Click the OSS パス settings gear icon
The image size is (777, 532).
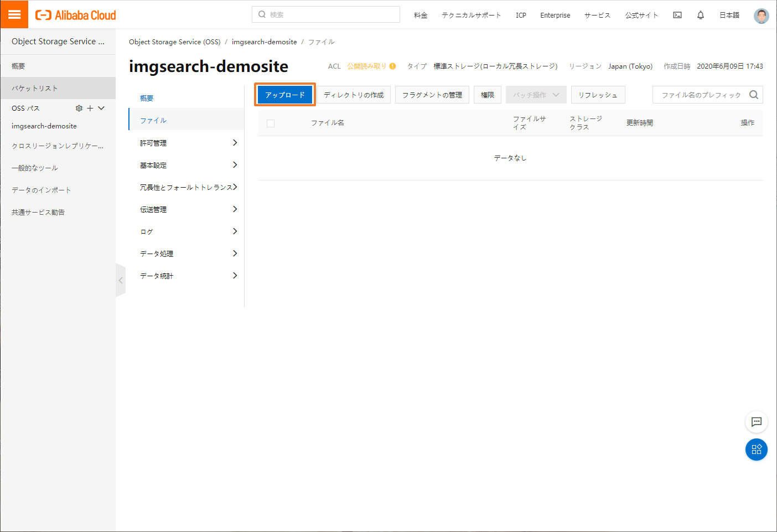click(x=79, y=108)
